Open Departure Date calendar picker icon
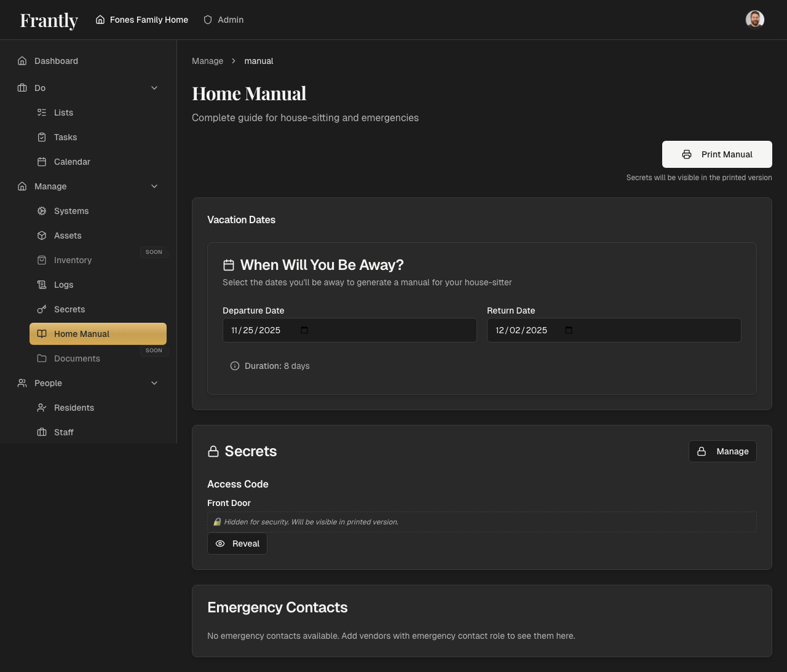 tap(304, 330)
